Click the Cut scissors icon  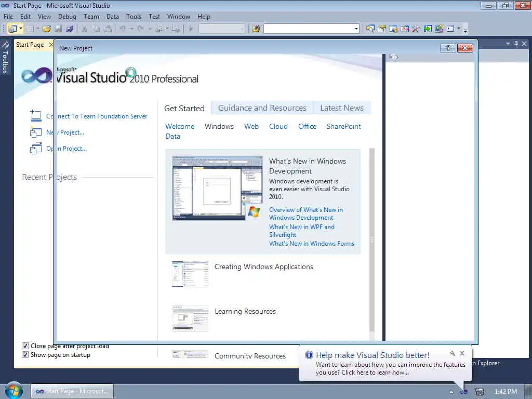click(85, 29)
